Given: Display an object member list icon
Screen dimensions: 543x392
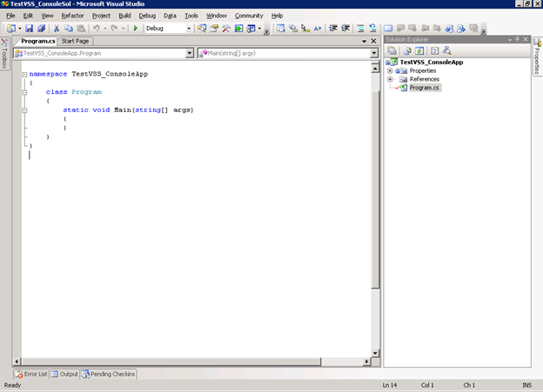Looking at the screenshot, I should tap(281, 29).
